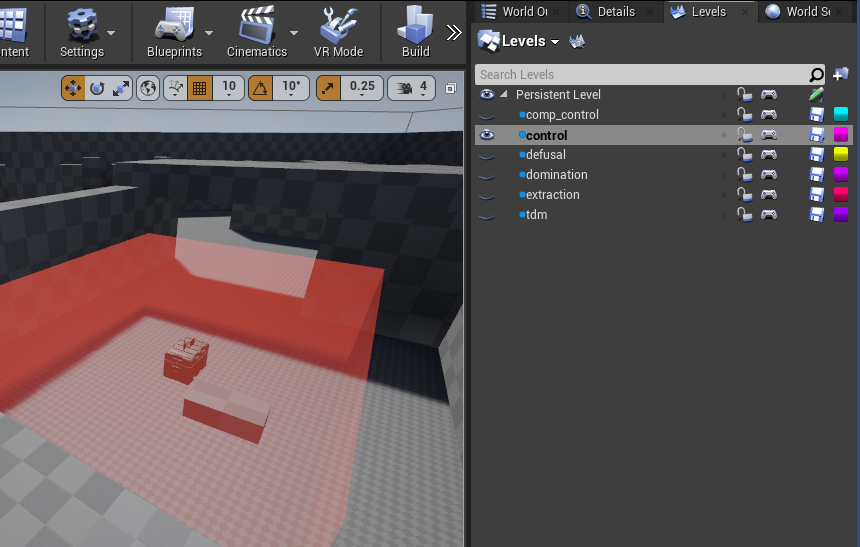Image resolution: width=860 pixels, height=547 pixels.
Task: Open the grid snap value 10 dropdown
Action: [229, 88]
